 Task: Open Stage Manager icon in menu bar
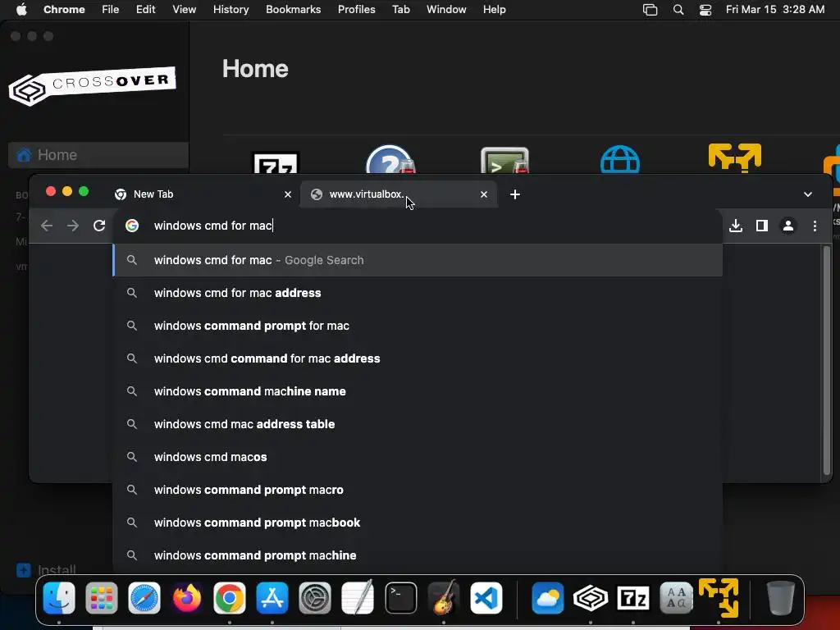pos(650,10)
